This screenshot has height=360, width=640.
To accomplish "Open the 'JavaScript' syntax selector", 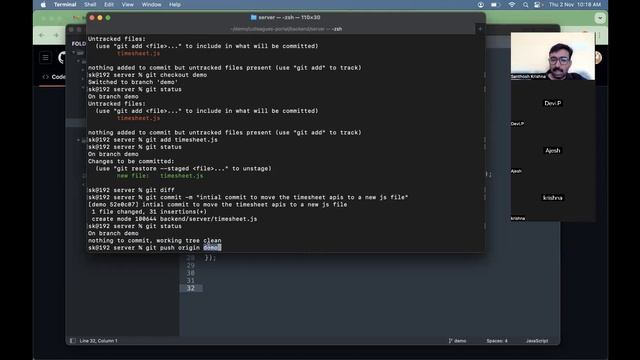I will [x=537, y=340].
